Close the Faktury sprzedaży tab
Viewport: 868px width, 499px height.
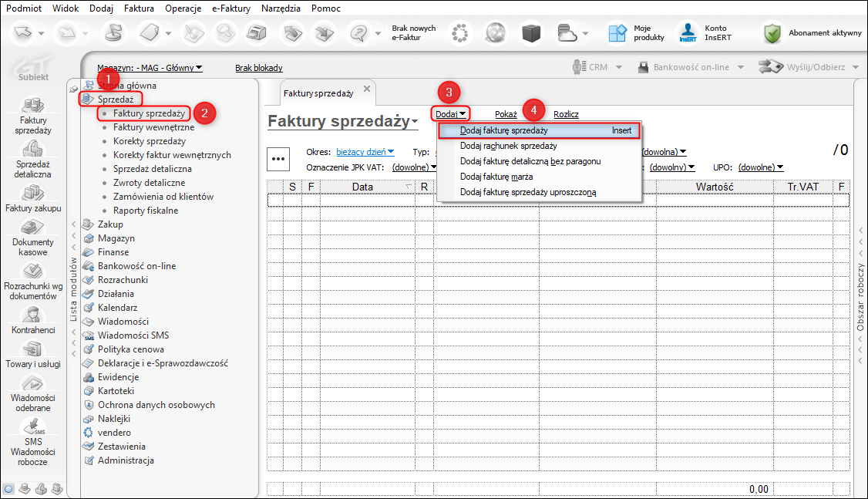pos(367,89)
